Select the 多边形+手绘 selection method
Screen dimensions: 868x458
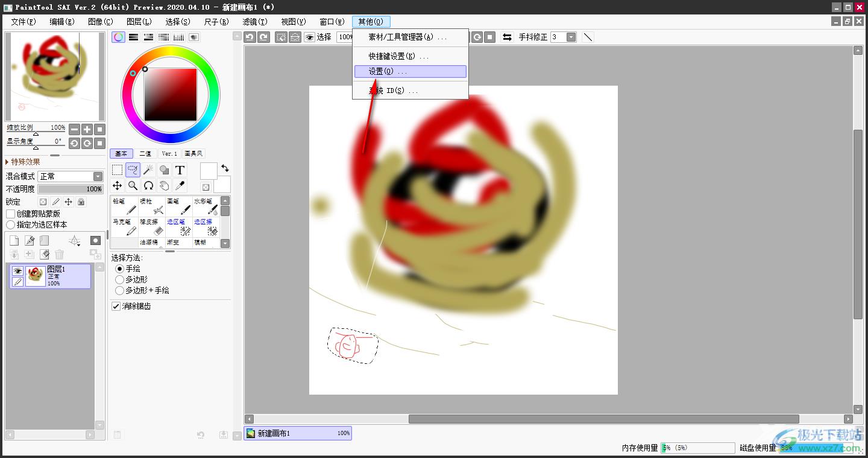(119, 290)
